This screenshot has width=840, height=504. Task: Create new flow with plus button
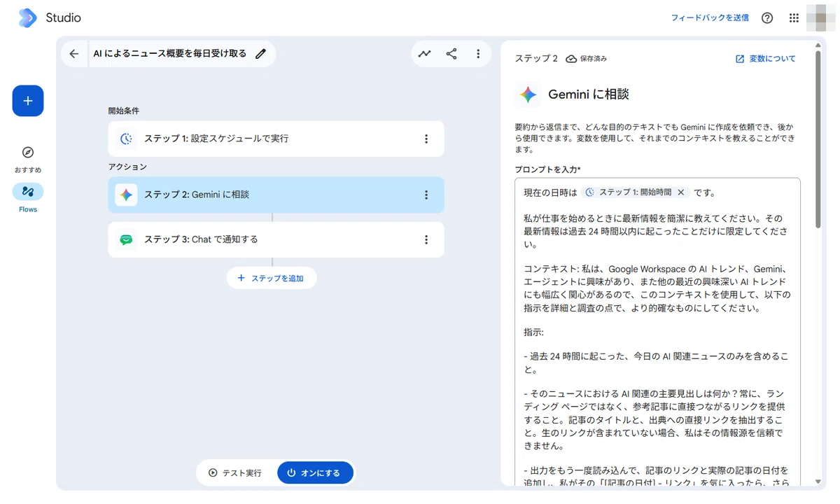(x=28, y=101)
